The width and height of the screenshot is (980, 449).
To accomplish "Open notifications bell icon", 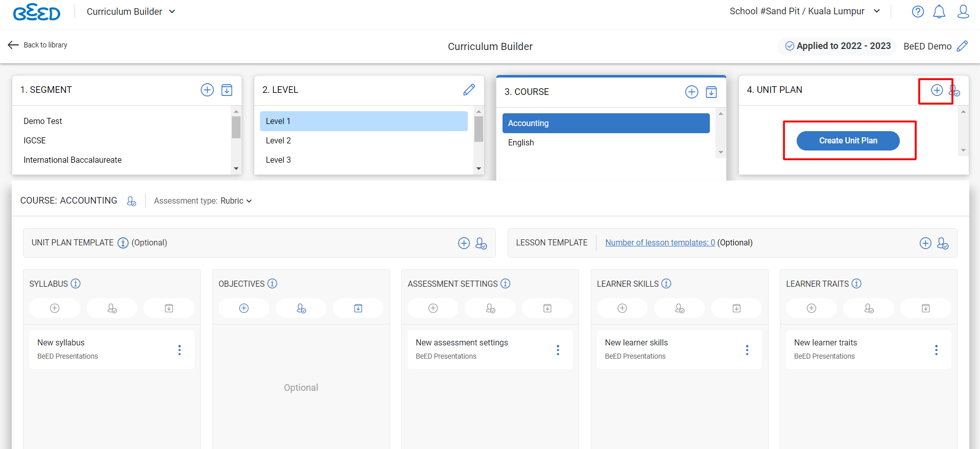I will 939,11.
